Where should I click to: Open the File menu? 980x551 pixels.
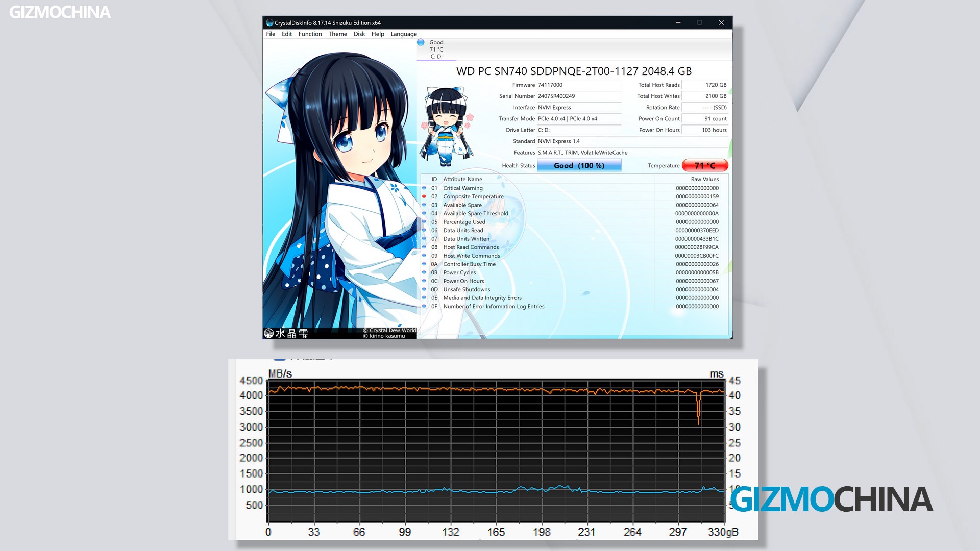click(271, 34)
